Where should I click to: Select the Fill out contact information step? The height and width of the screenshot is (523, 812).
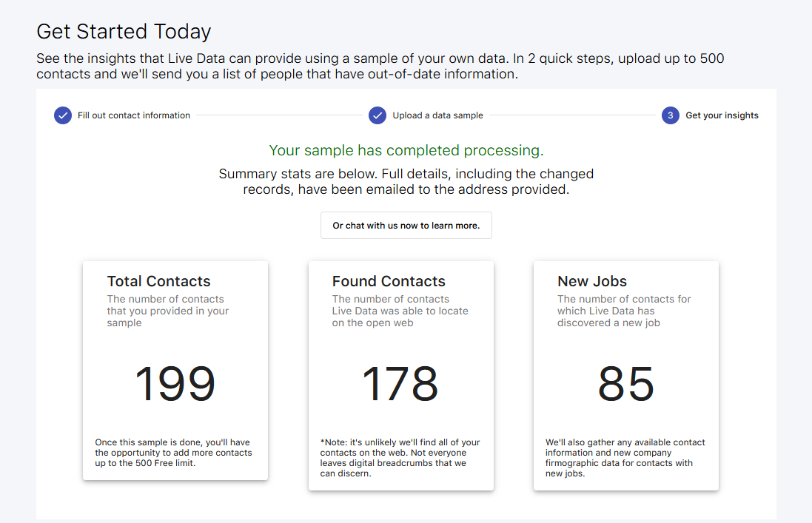coord(133,115)
